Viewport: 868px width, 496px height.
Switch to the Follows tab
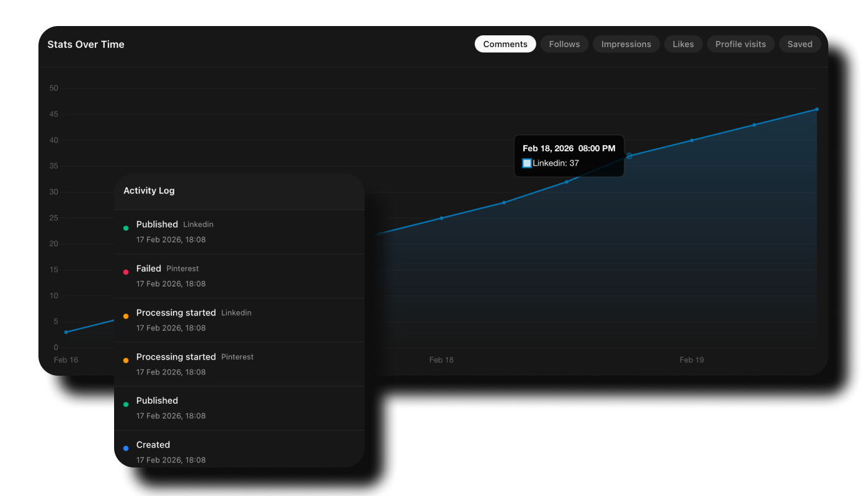click(x=564, y=44)
